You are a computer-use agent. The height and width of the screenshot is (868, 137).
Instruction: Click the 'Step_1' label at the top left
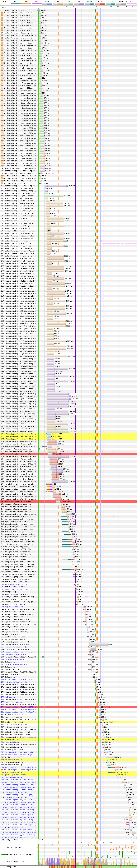(3, 7)
